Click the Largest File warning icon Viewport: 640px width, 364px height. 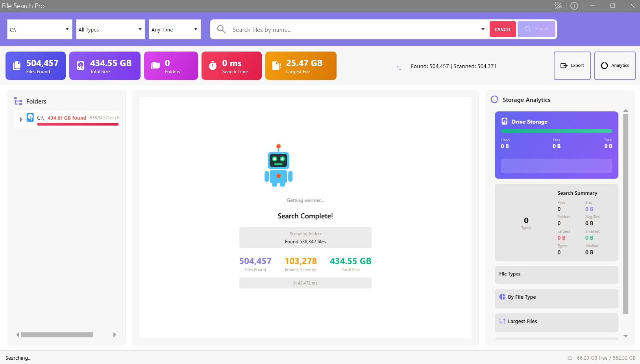pos(276,66)
